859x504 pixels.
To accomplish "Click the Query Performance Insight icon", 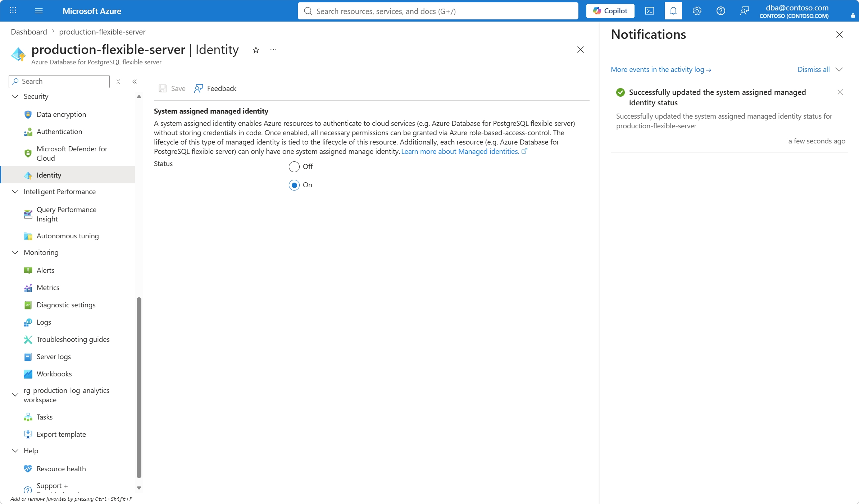I will (x=28, y=214).
